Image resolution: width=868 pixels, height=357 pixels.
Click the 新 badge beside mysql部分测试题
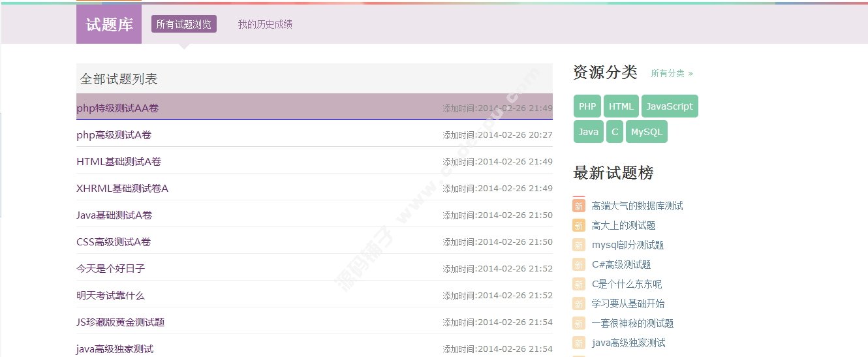[579, 245]
